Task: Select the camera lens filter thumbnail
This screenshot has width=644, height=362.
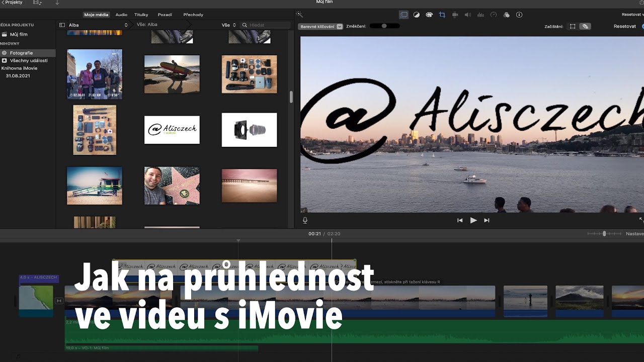Action: point(249,130)
